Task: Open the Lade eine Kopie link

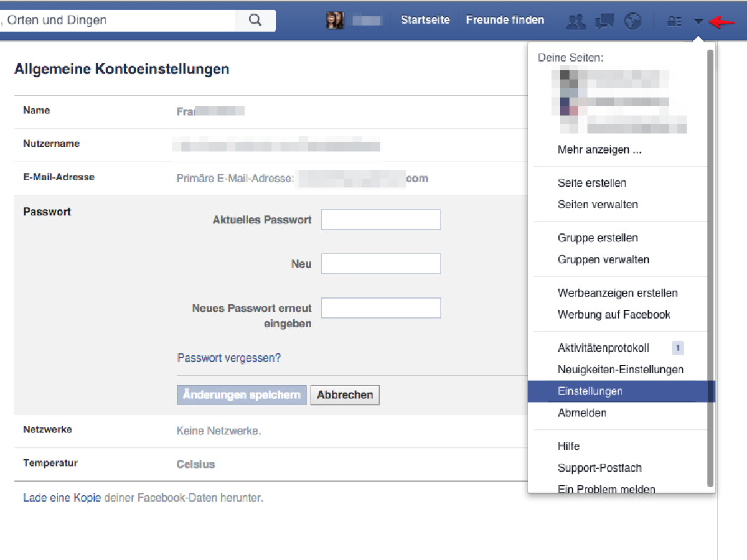Action: coord(62,498)
